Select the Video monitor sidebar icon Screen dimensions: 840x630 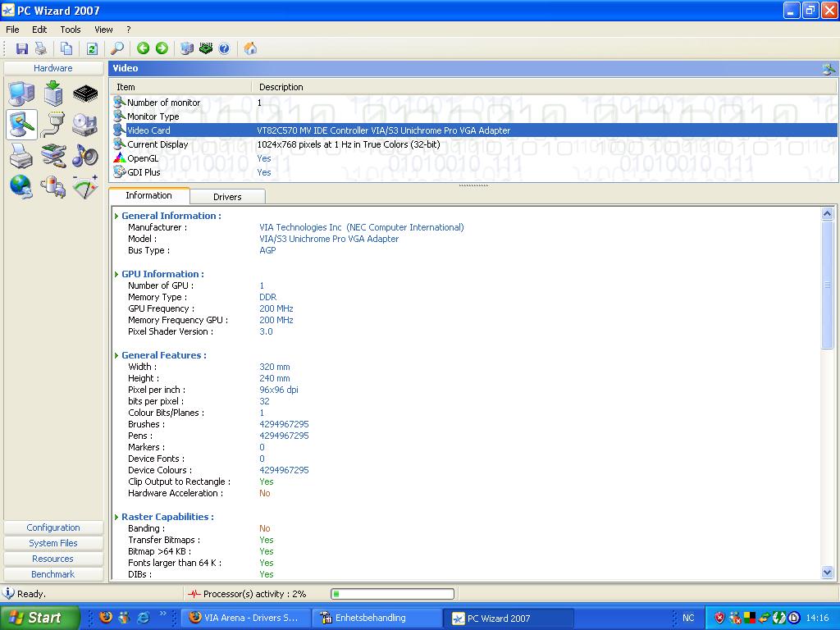[21, 125]
